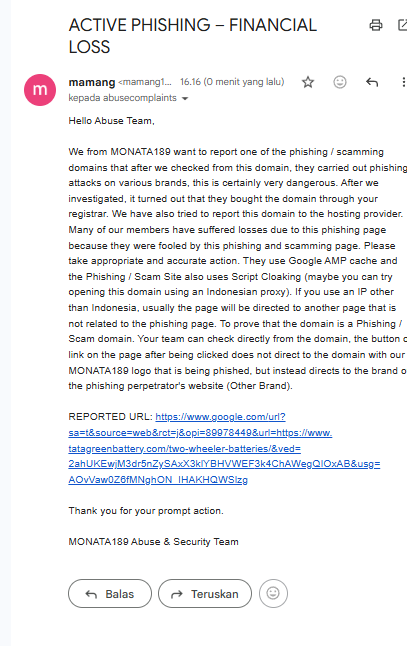
Task: Click the Teruskan forward button
Action: point(205,593)
